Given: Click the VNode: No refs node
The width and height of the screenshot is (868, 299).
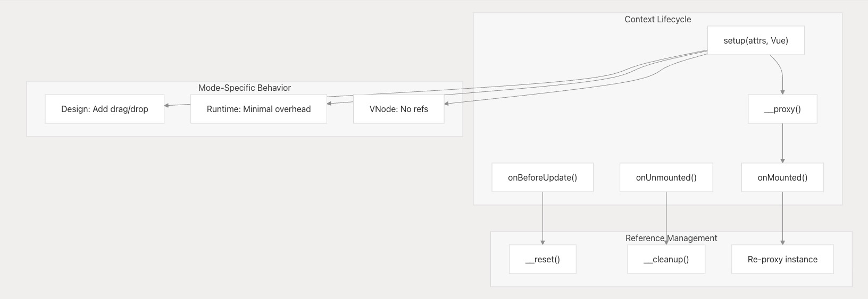Looking at the screenshot, I should tap(398, 109).
